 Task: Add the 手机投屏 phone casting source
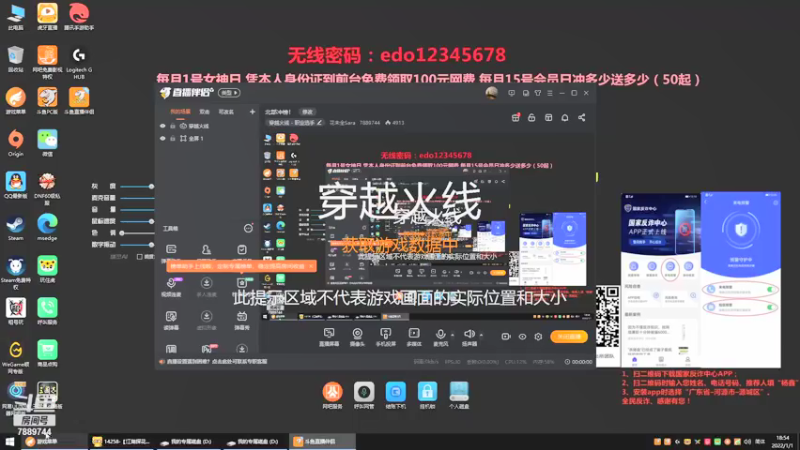point(386,337)
